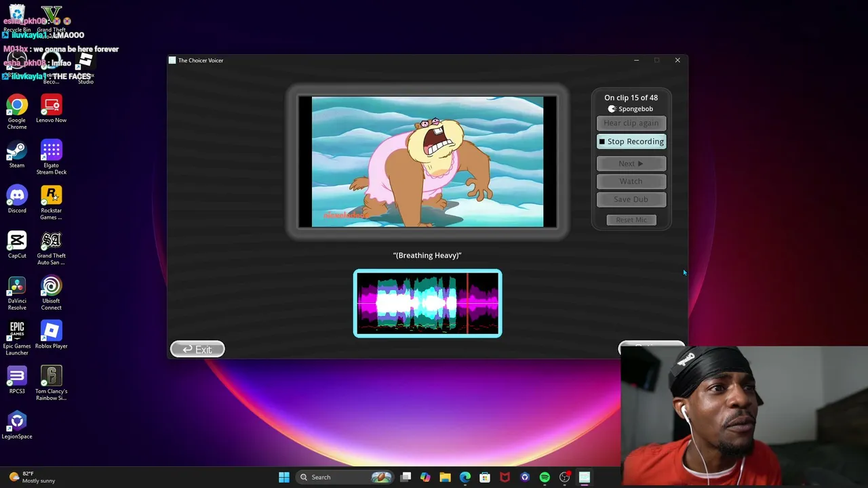Screen dimensions: 868x488
Task: Click the red playhead in the waveform
Action: (467, 304)
